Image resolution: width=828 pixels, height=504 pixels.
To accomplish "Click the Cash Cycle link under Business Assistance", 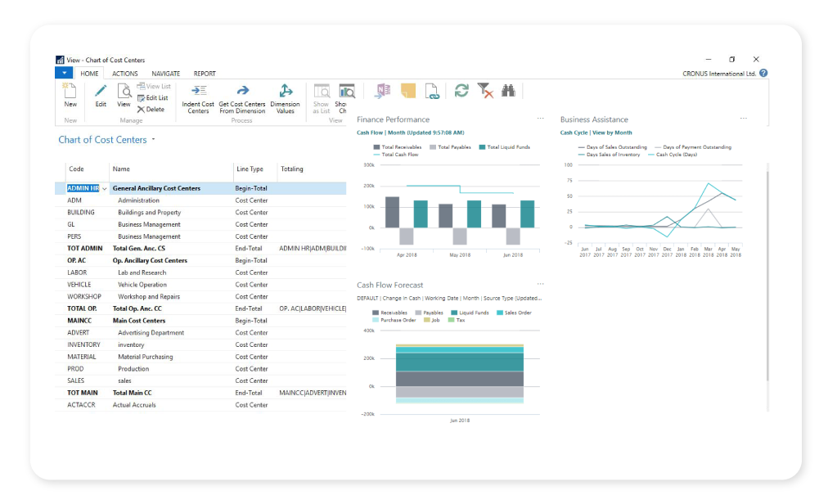I will pyautogui.click(x=574, y=133).
